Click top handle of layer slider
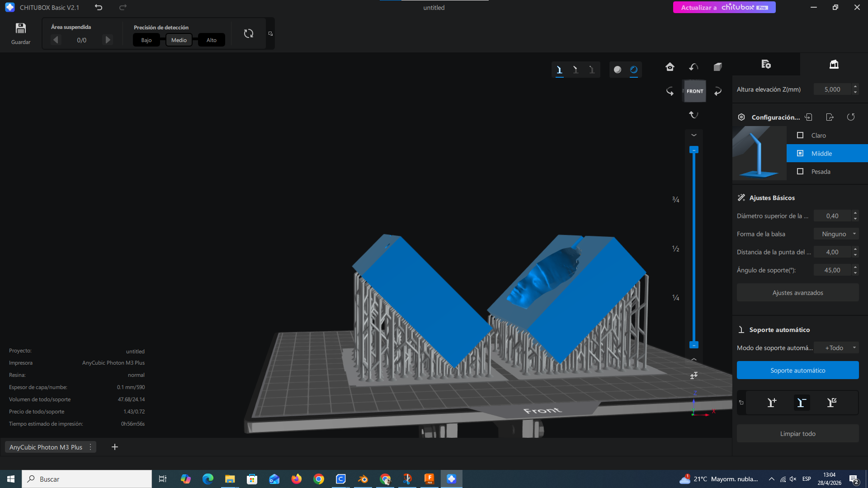The image size is (868, 488). click(694, 150)
